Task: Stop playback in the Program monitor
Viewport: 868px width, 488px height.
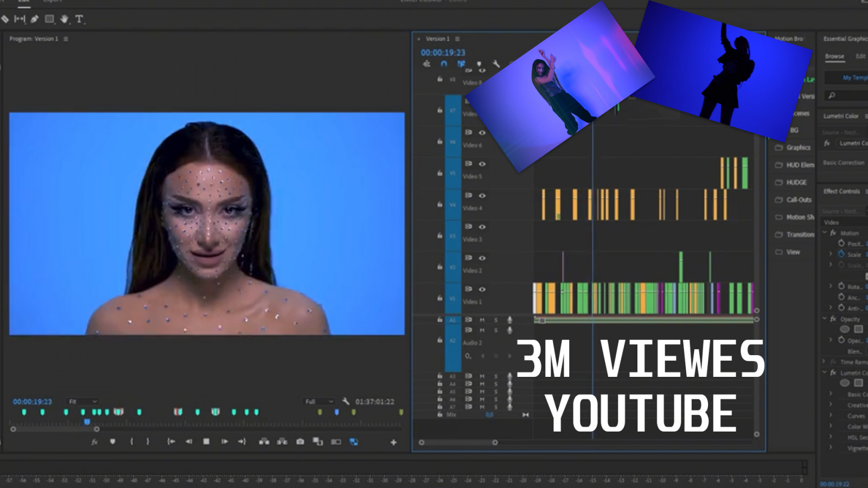Action: (x=206, y=441)
